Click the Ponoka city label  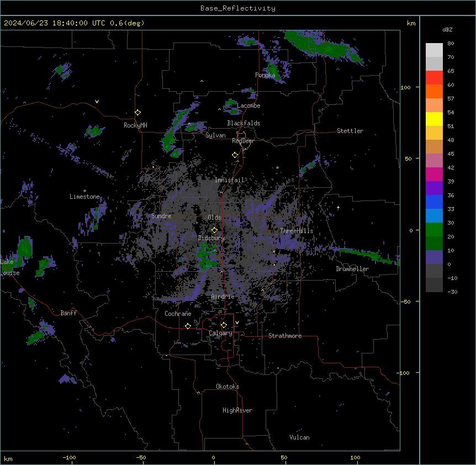(265, 75)
